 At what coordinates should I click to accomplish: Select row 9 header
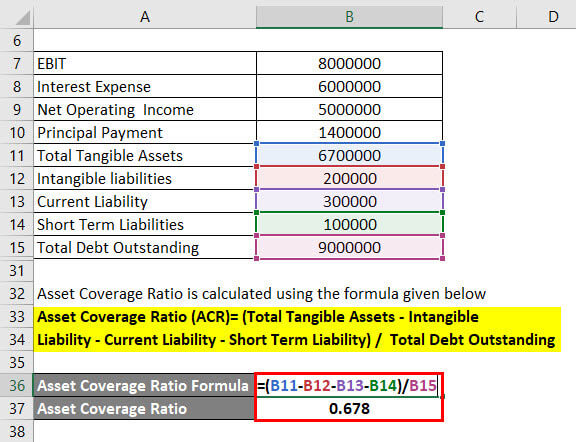[x=17, y=109]
